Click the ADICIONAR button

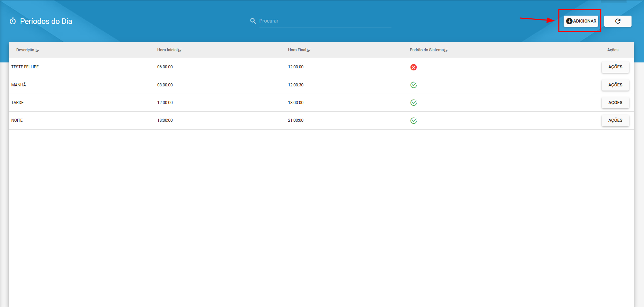pyautogui.click(x=581, y=21)
